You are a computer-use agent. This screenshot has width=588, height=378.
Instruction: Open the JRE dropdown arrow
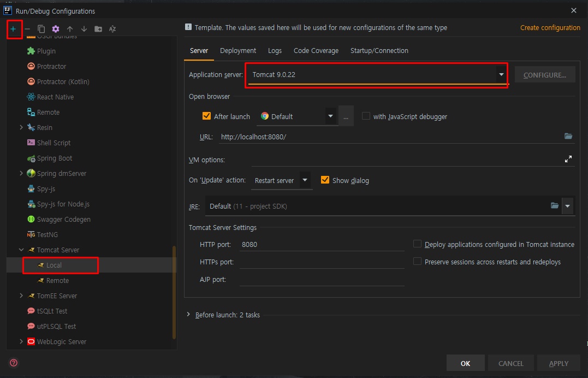(567, 206)
